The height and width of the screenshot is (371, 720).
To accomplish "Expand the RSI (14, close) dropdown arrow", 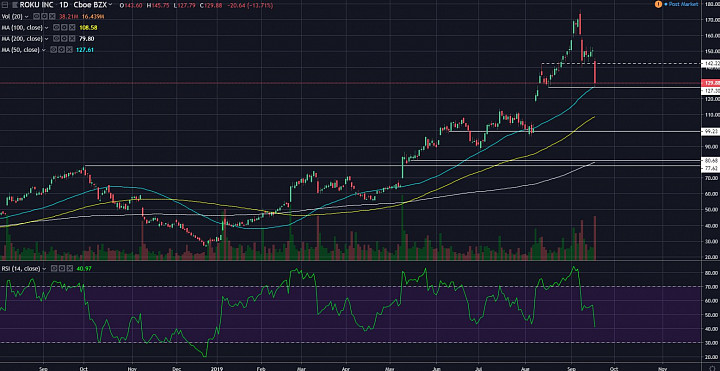I will click(44, 269).
